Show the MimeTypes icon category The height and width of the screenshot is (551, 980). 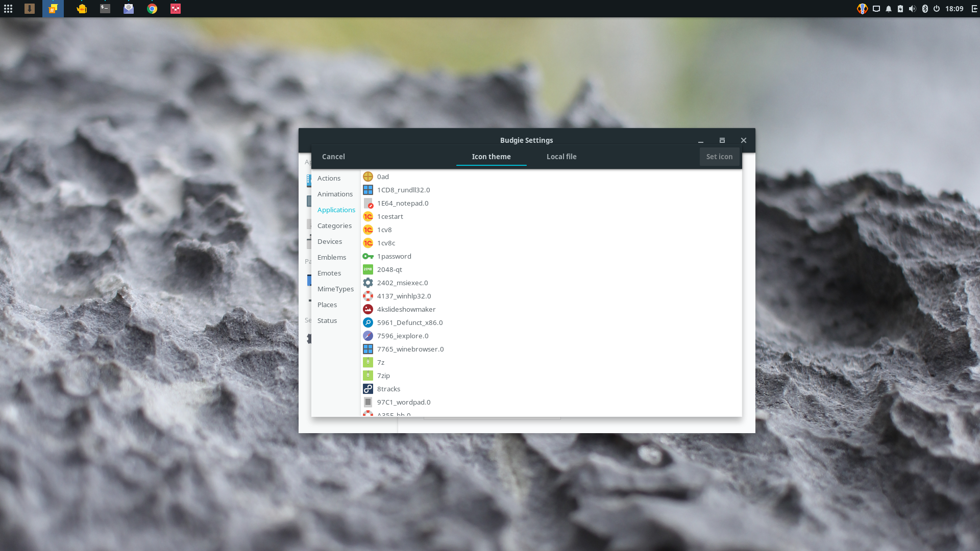tap(335, 289)
